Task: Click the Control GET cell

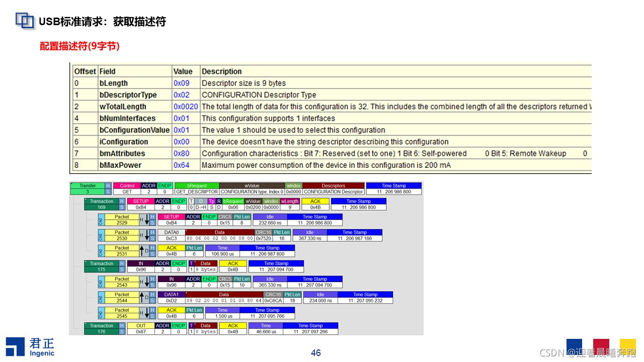Action: [x=127, y=189]
